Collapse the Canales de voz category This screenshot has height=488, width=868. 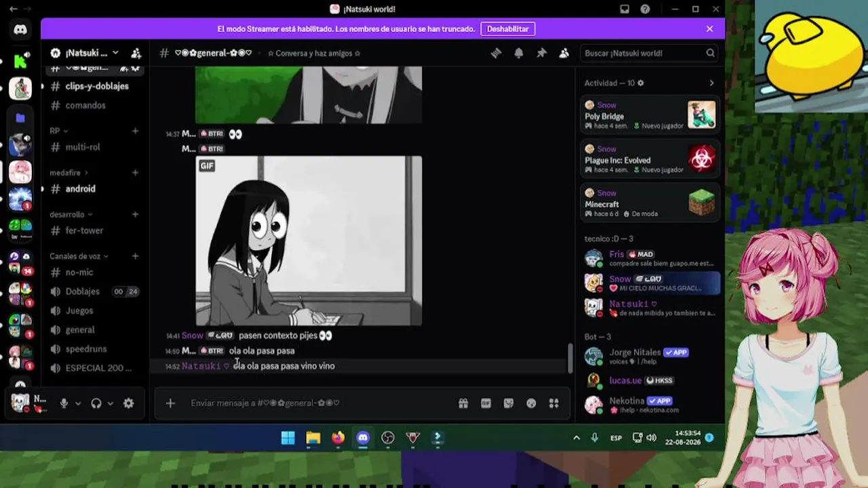pyautogui.click(x=79, y=256)
